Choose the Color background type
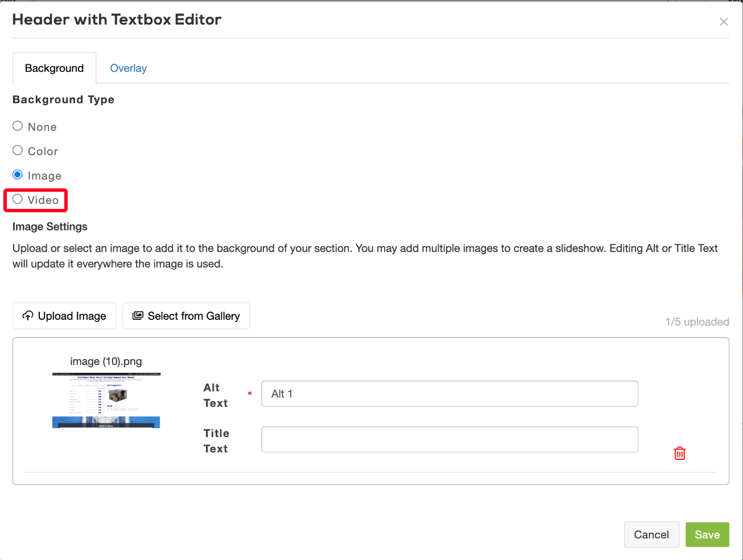743x560 pixels. 18,151
